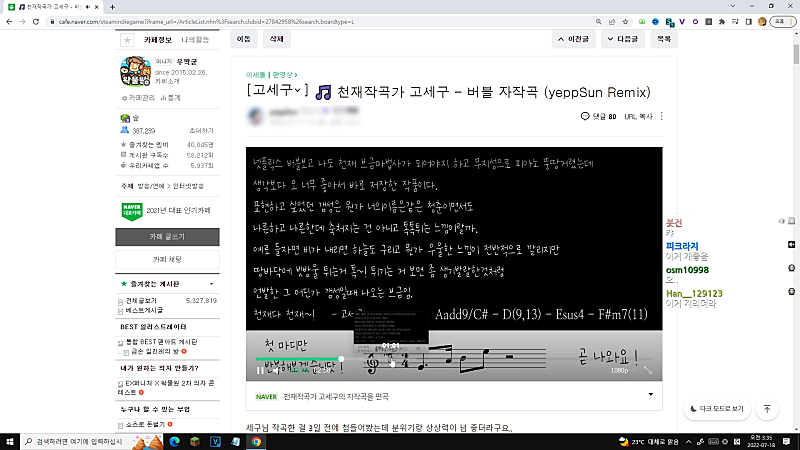Toggle fullscreen on the video player
800x450 pixels.
648,370
